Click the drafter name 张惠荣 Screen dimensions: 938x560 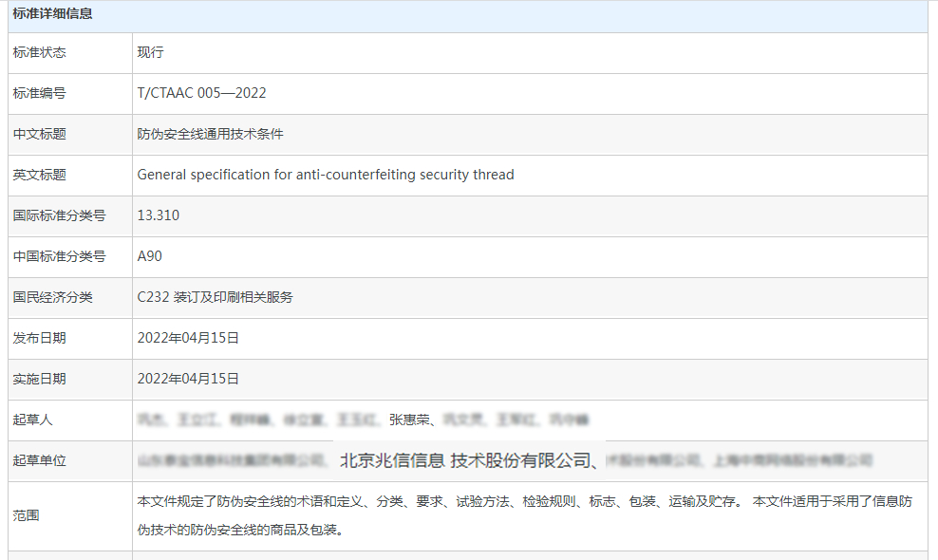(410, 419)
